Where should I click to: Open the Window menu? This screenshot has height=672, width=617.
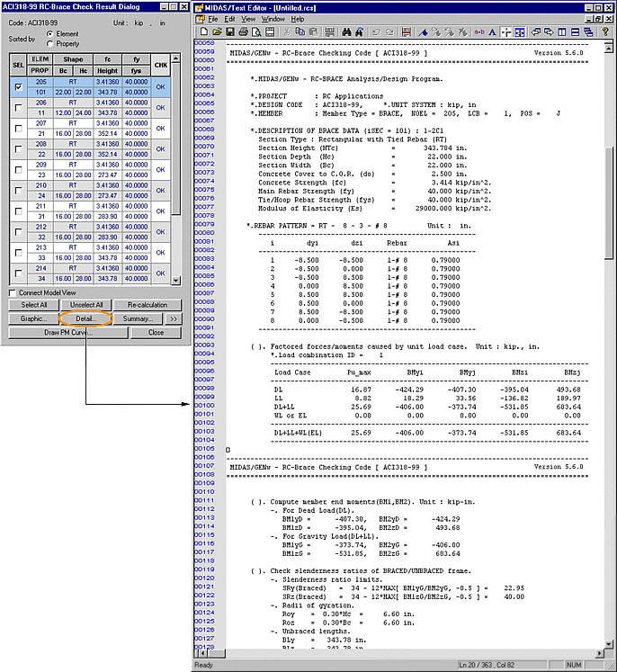pyautogui.click(x=273, y=19)
